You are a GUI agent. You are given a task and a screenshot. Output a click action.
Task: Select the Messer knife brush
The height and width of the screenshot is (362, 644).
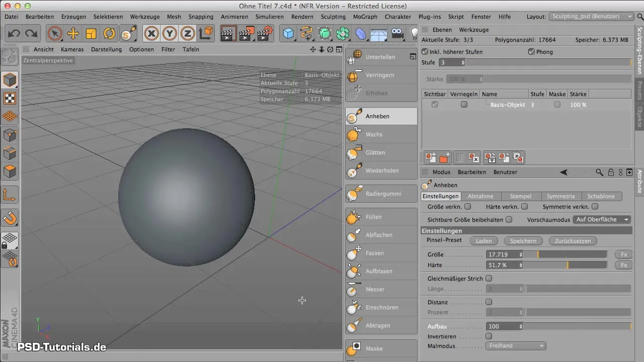[381, 289]
